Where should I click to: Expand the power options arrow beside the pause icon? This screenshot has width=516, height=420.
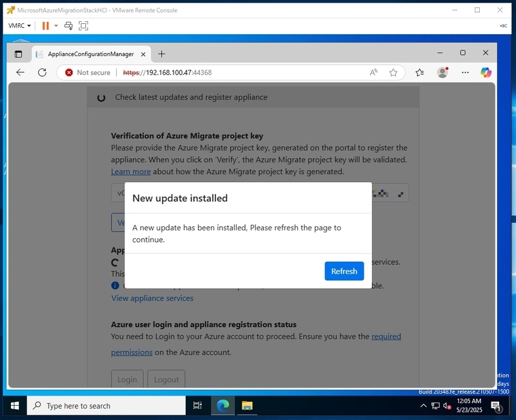(x=56, y=26)
